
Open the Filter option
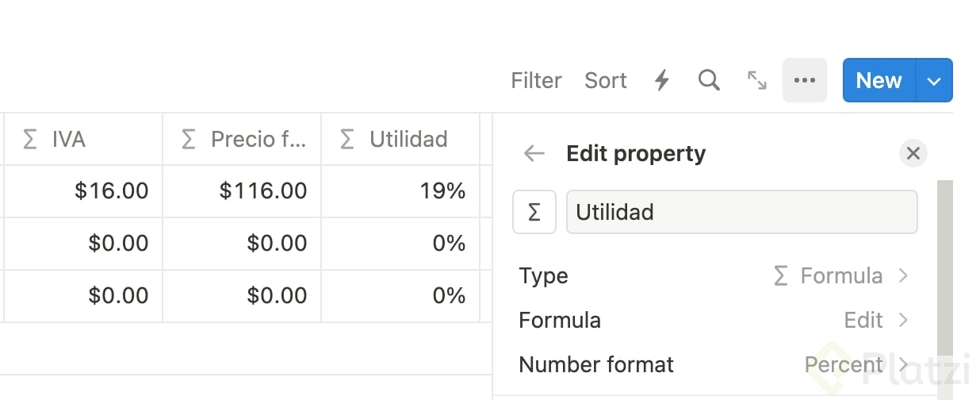[x=536, y=80]
